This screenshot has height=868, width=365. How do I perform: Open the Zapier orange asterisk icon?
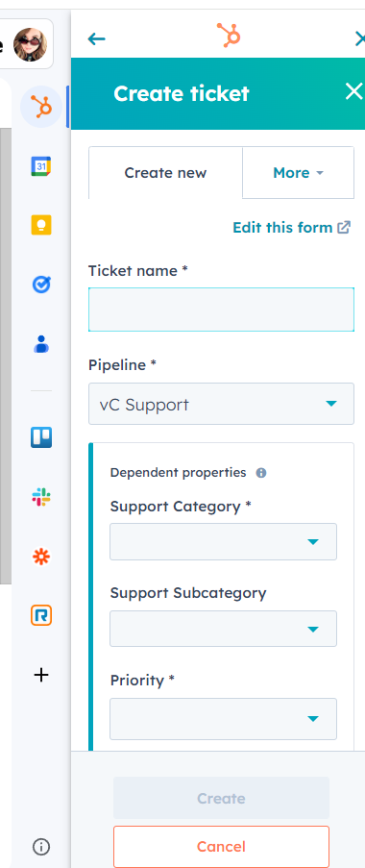coord(41,557)
